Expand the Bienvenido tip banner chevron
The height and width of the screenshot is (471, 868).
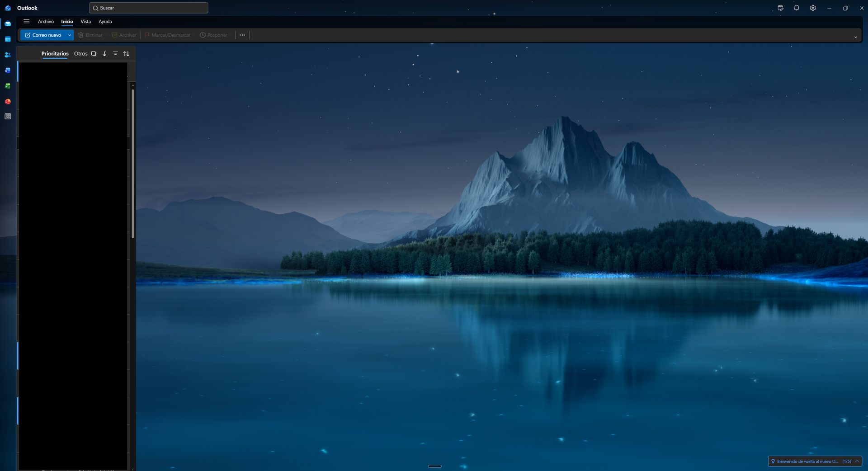click(x=857, y=462)
